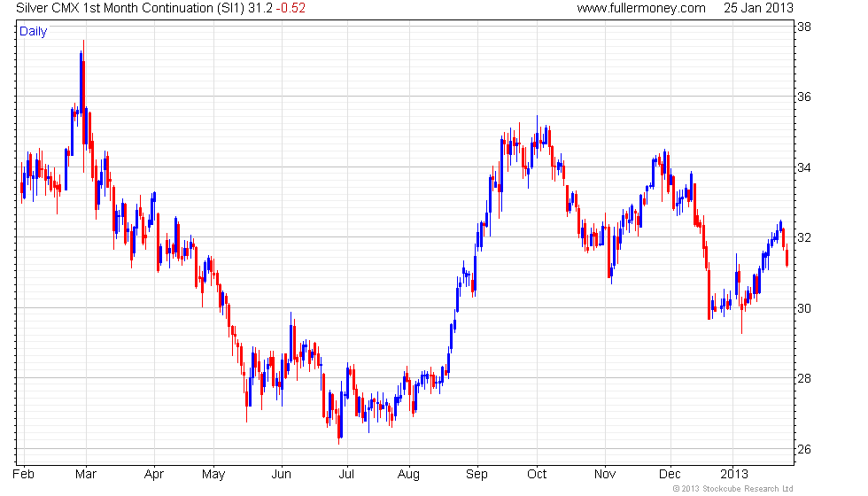Click the 'Sep' month axis label
The height and width of the screenshot is (496, 868).
tap(477, 475)
